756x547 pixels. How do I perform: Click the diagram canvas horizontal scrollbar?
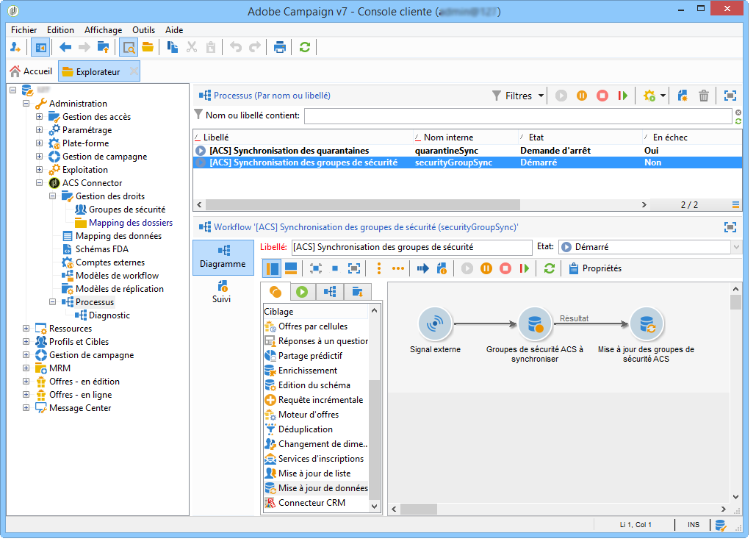pos(419,510)
